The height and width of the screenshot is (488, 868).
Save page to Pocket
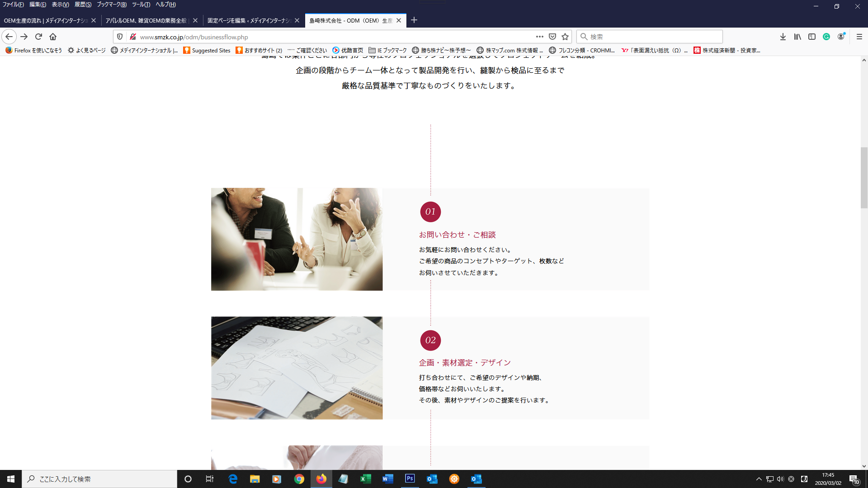point(552,37)
